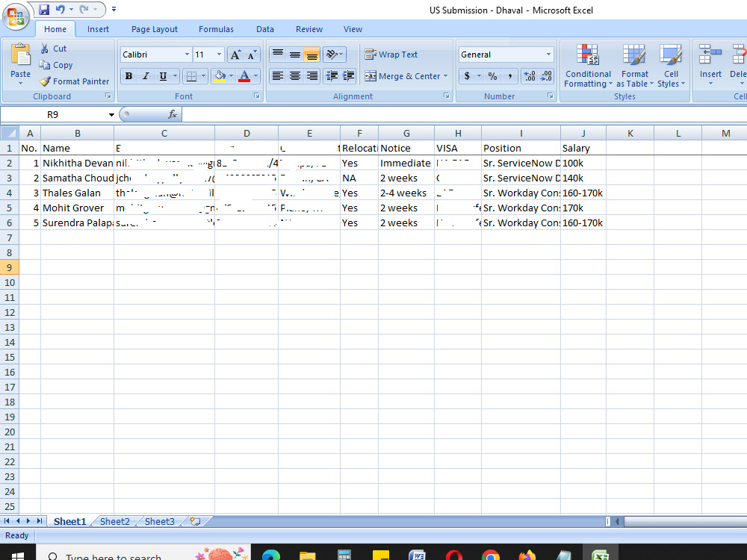Open the font size dropdown
747x560 pixels.
tap(219, 55)
